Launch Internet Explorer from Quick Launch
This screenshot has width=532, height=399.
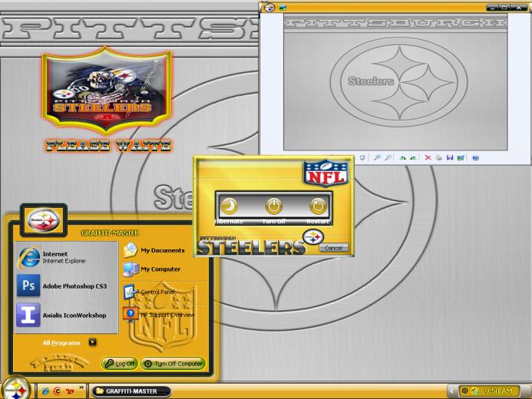tap(45, 391)
